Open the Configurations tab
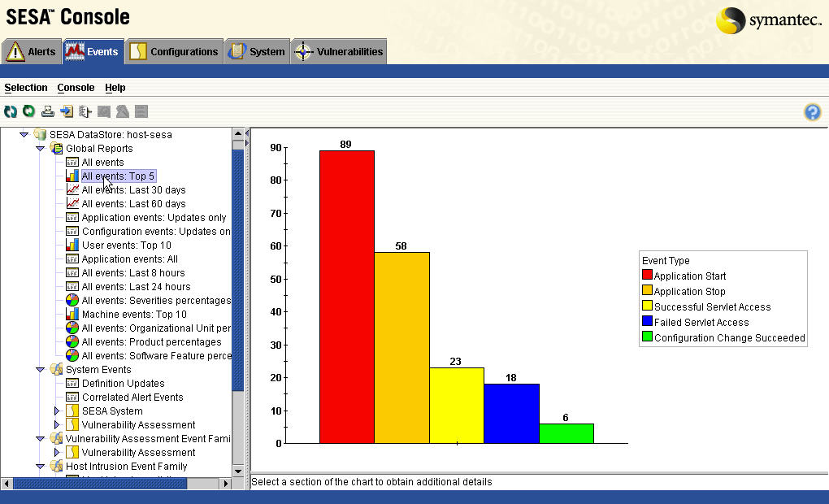Screen dimensions: 829x504 coord(174,52)
